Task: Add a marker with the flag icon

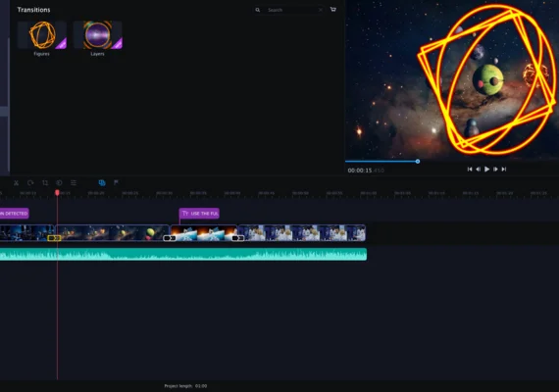Action: click(116, 182)
